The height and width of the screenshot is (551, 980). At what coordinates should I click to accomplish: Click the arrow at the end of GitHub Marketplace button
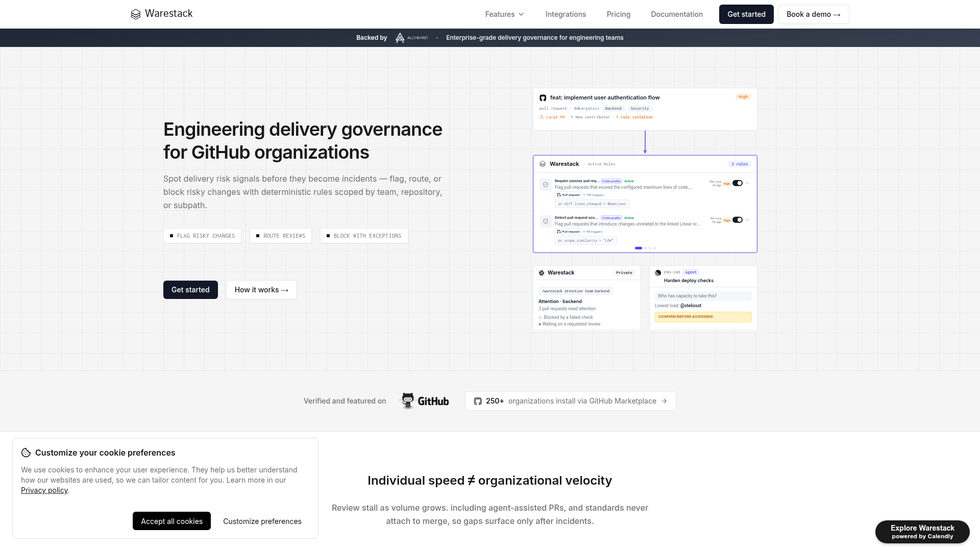pos(664,402)
